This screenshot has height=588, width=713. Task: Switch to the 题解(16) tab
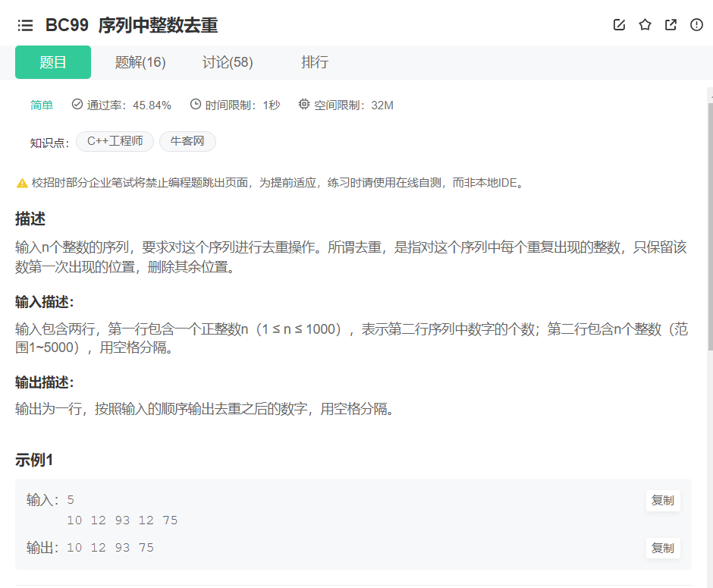140,62
